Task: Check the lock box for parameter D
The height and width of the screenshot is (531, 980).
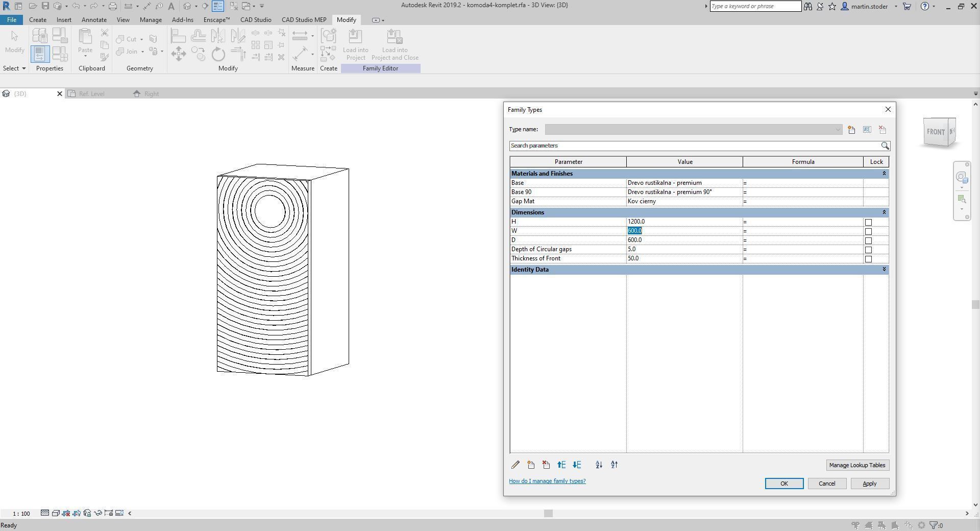Action: [868, 240]
